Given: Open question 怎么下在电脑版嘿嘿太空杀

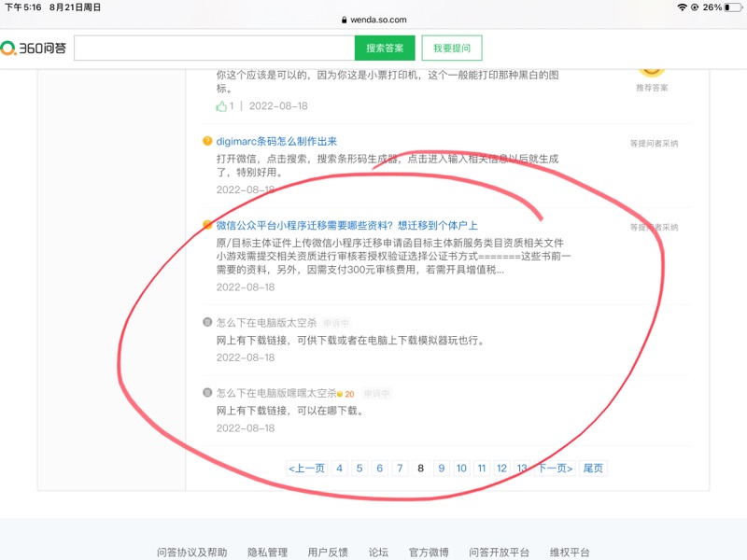Looking at the screenshot, I should point(276,393).
